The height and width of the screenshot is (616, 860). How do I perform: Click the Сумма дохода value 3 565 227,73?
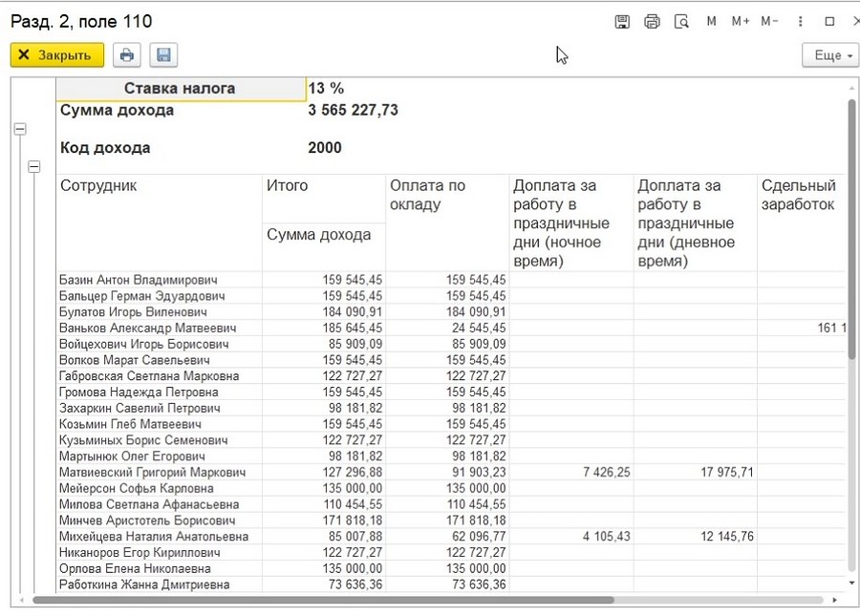(x=354, y=110)
